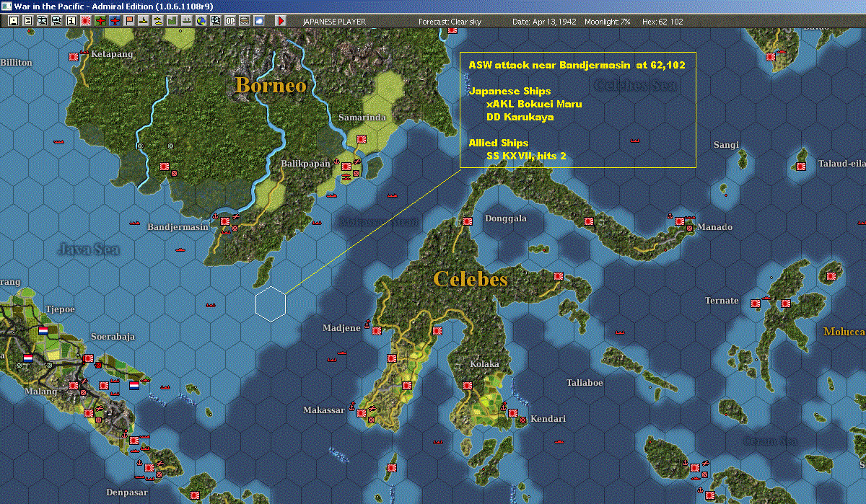Viewport: 866px width, 504px height.
Task: Click the Malang city label
Action: 40,392
